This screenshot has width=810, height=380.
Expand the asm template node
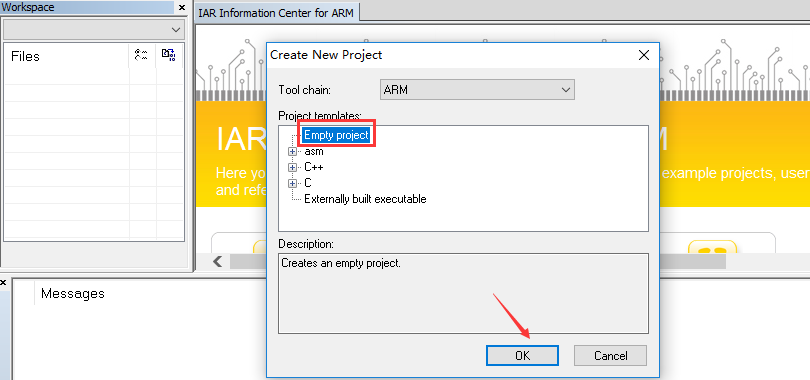(x=293, y=152)
